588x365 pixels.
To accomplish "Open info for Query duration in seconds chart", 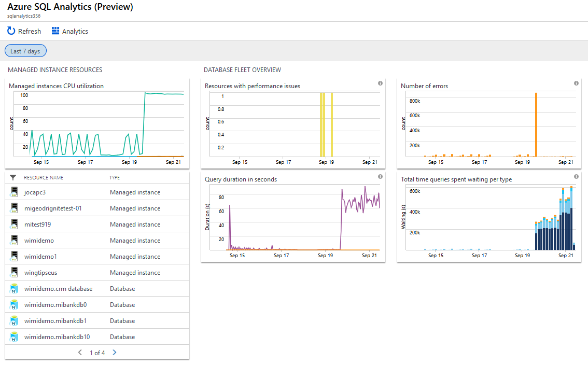I will tap(380, 176).
